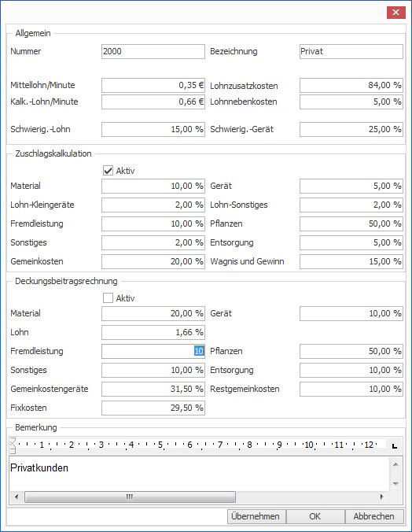Edit Lohnzusatzkosten value 84,00 %
Screen dimensions: 412x532
[351, 86]
